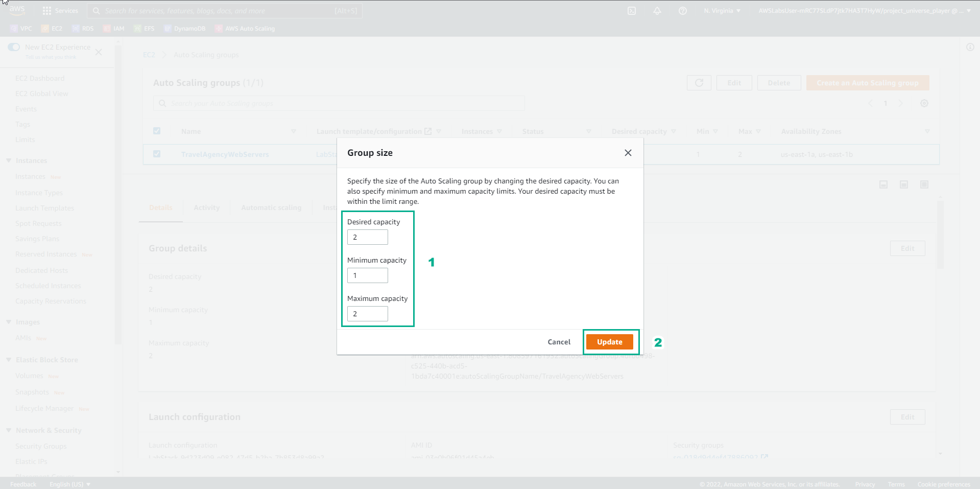Open Privacy link in footer
Screen dimensions: 980x489
pos(865,484)
